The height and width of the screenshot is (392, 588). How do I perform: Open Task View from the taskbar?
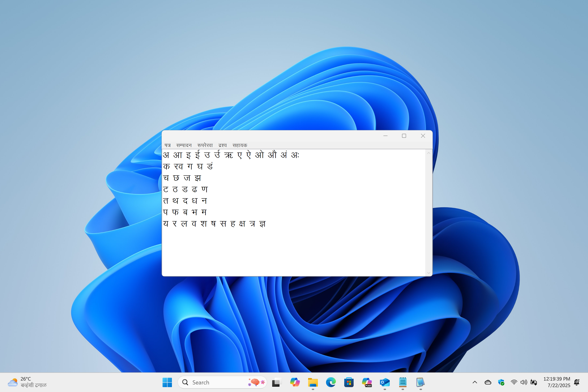coord(276,382)
